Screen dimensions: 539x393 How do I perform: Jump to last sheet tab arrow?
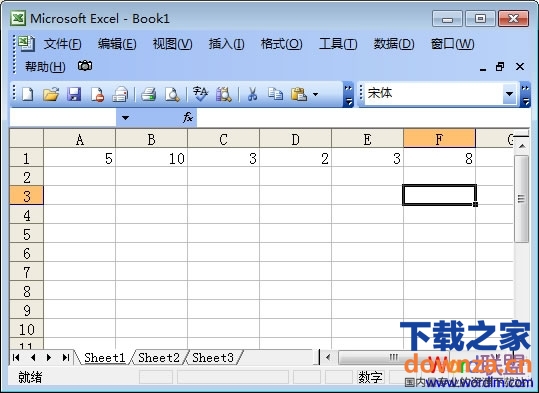coord(66,358)
